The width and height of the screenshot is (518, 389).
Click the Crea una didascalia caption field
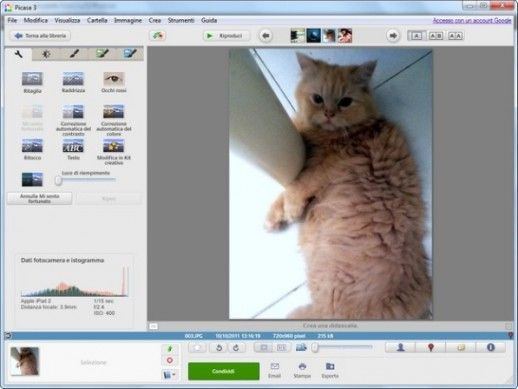click(330, 326)
